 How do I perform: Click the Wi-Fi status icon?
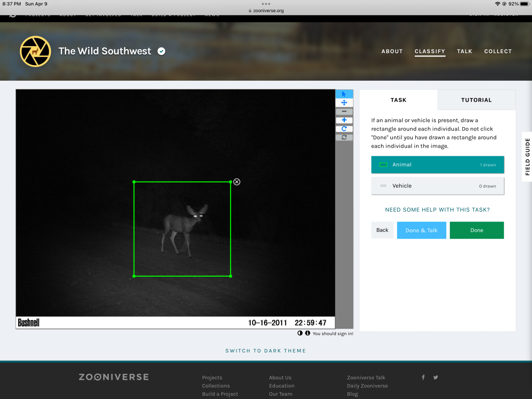click(x=498, y=4)
